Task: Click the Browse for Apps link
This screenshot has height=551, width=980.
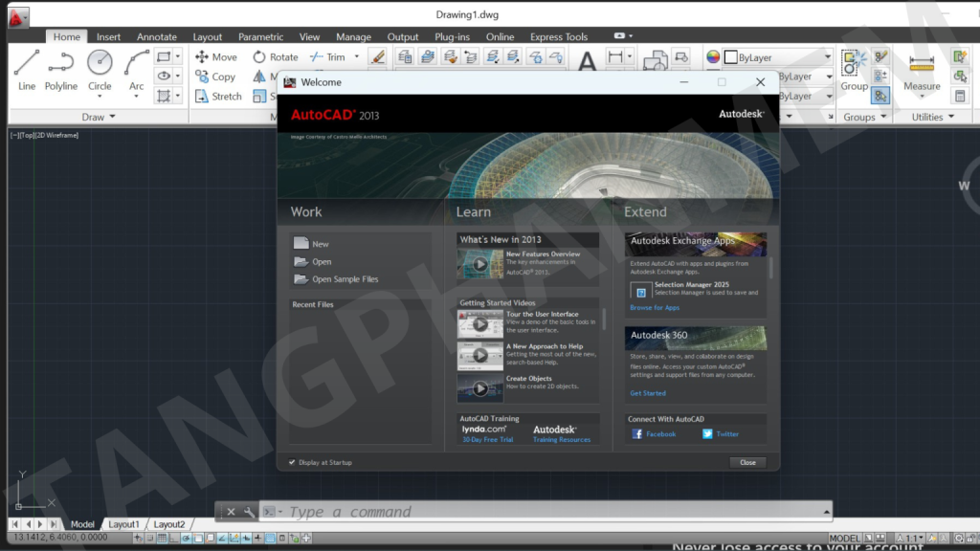Action: pos(655,308)
